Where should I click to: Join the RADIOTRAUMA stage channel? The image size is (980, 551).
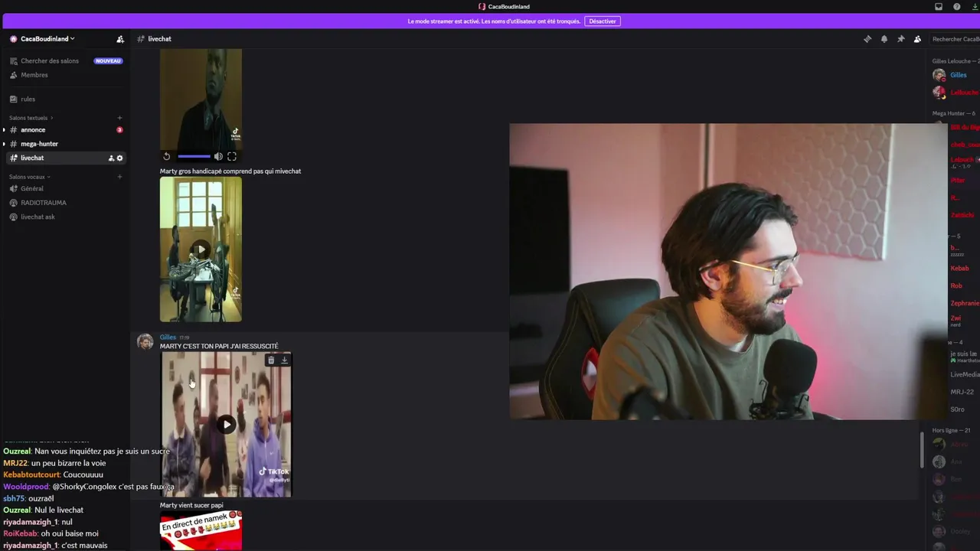tap(44, 203)
